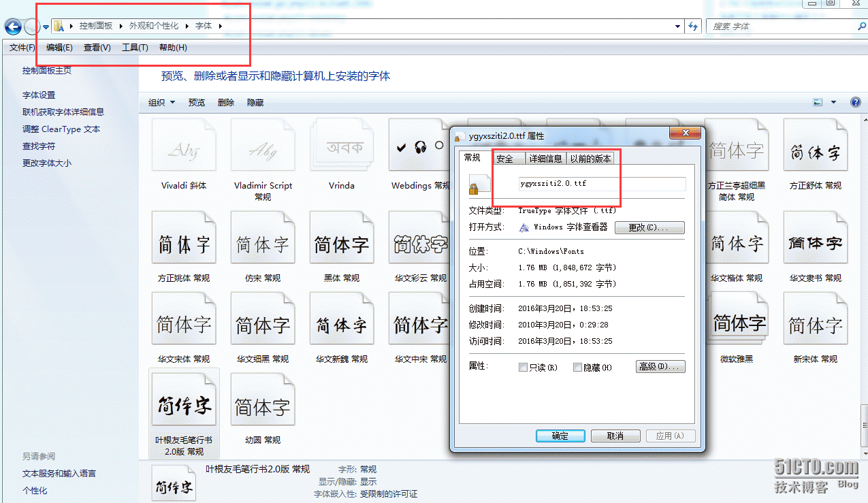The width and height of the screenshot is (868, 503).
Task: Expand the arrow after 控制面板 breadcrumb
Action: click(121, 26)
